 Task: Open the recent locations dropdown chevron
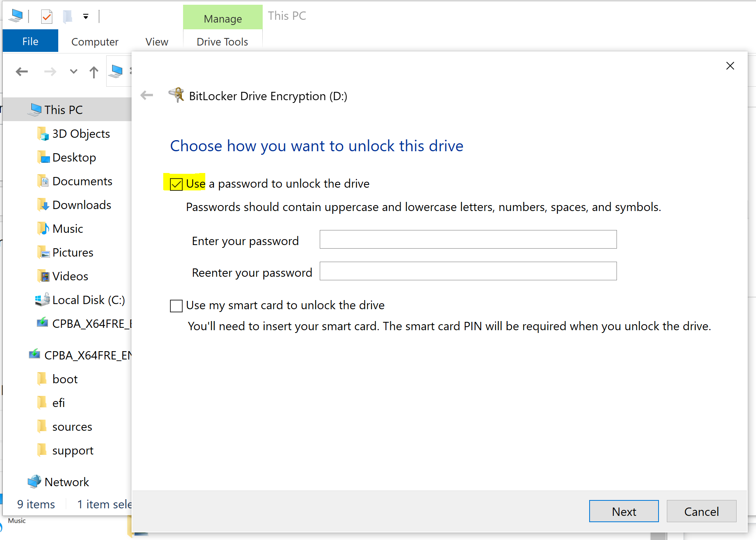pyautogui.click(x=73, y=72)
